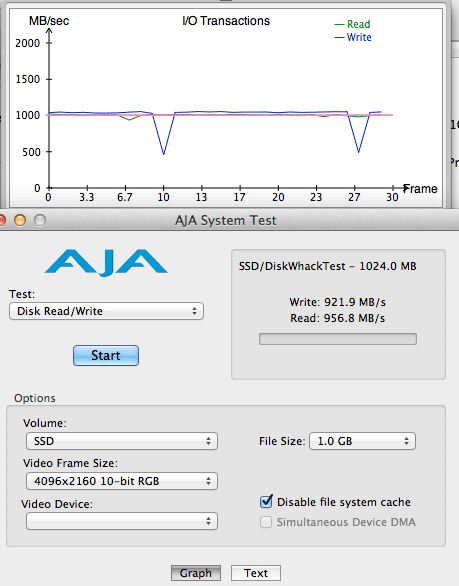Open the Video Frame Size dropdown
The image size is (459, 586).
122,481
